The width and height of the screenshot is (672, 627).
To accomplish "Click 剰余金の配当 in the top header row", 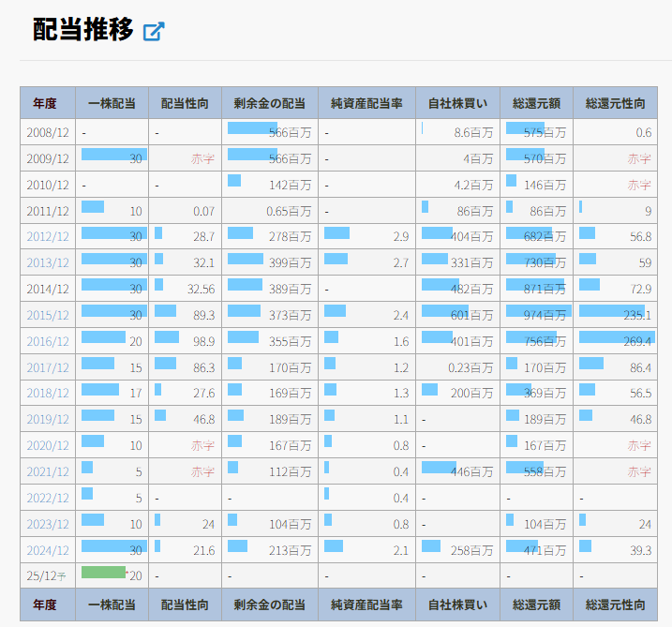I will click(270, 103).
